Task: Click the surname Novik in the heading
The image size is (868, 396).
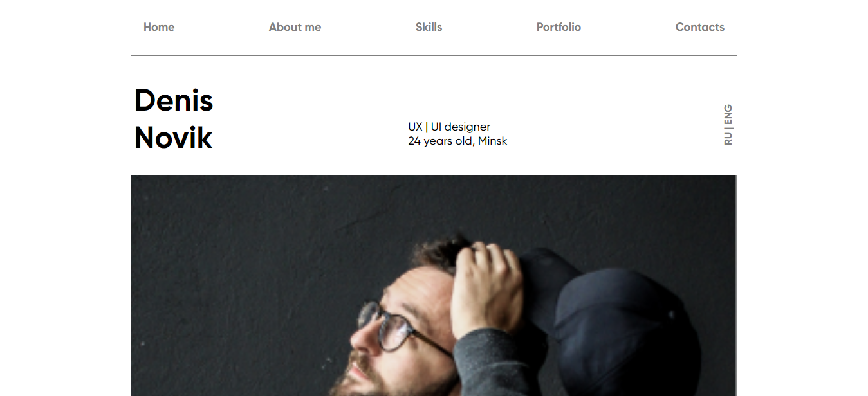Action: (173, 138)
